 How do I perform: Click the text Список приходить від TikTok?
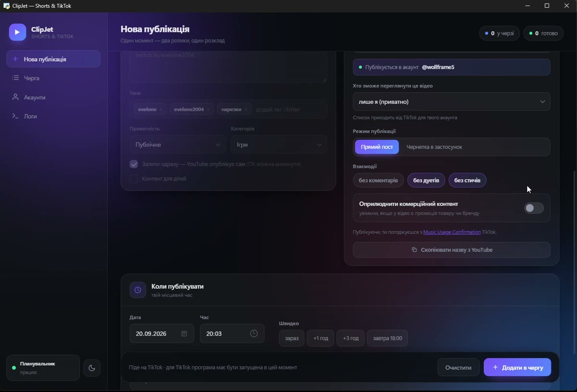(405, 118)
